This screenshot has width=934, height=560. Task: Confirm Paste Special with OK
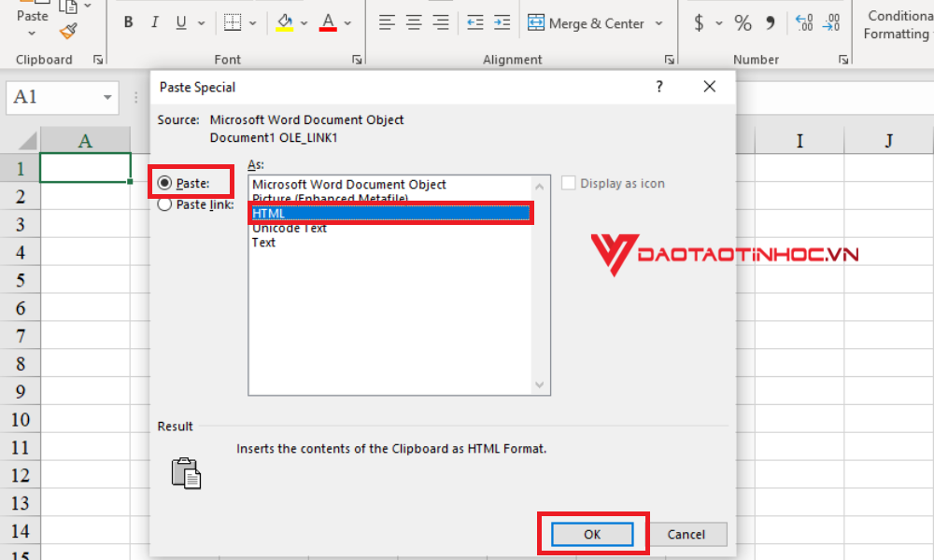pyautogui.click(x=592, y=534)
